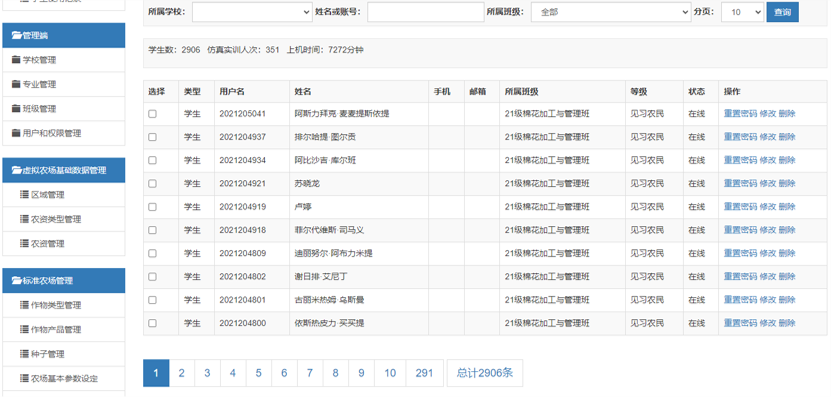Click name 迪丽努尔·阿布力米提

(333, 253)
